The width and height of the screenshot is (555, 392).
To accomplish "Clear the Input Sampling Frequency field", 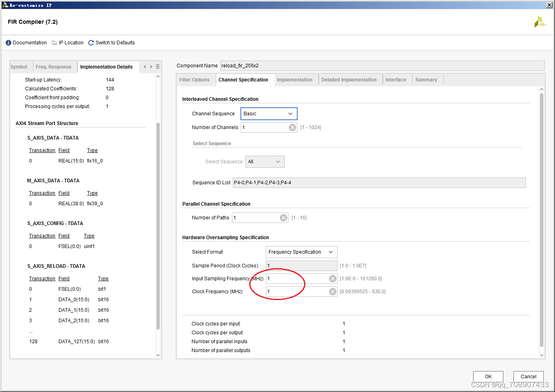I will pos(333,279).
